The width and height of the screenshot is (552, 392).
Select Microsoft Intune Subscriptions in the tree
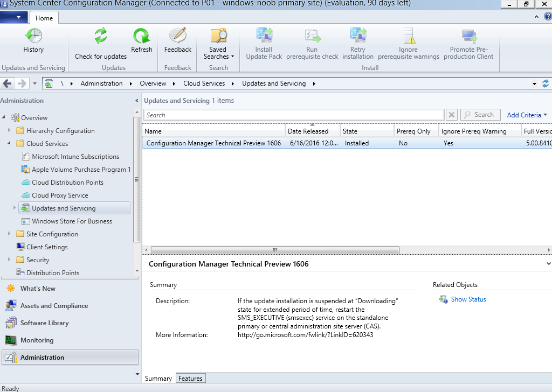tap(71, 157)
